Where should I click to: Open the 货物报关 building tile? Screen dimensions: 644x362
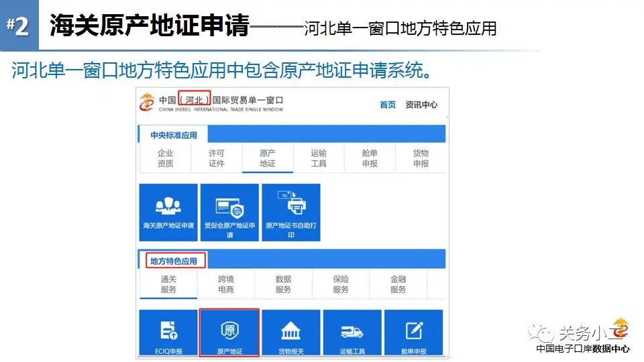pyautogui.click(x=290, y=333)
